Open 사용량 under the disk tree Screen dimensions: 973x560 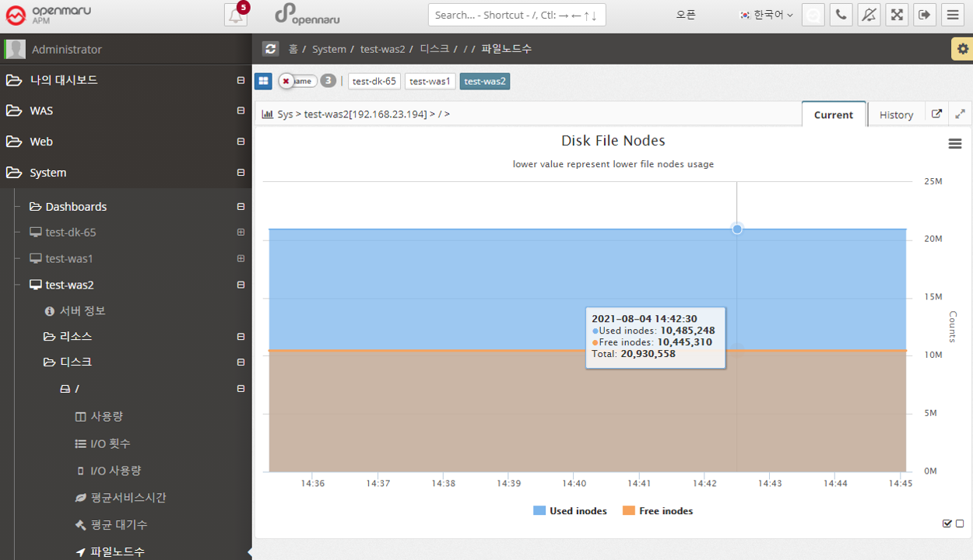(x=107, y=416)
